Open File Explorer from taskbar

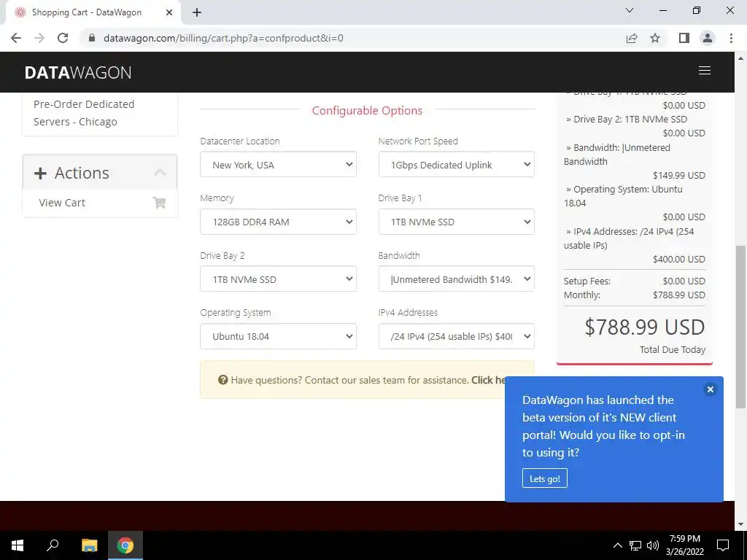point(89,545)
